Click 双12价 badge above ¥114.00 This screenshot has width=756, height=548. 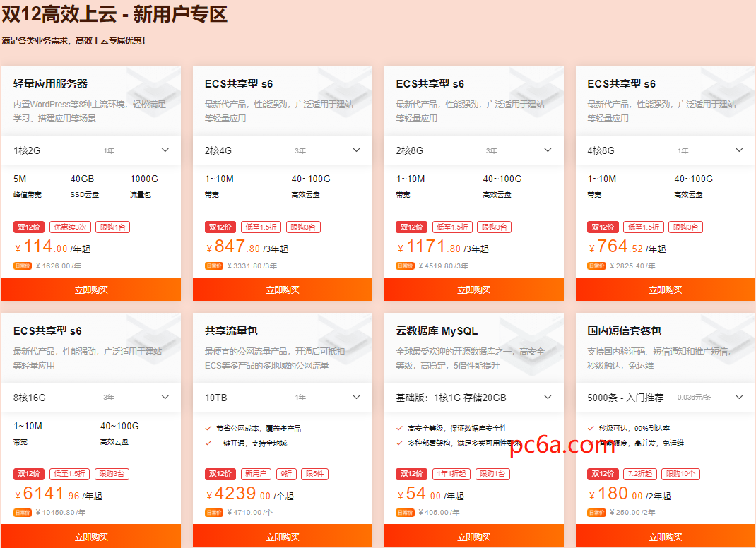[29, 227]
